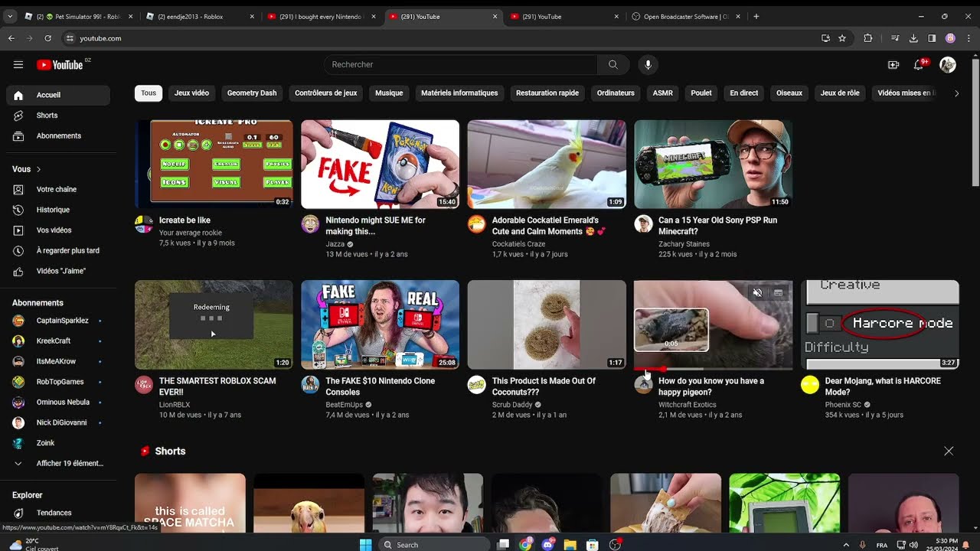Screen dimensions: 980x551
Task: Seek in the pigeon video progress bar
Action: (x=713, y=368)
